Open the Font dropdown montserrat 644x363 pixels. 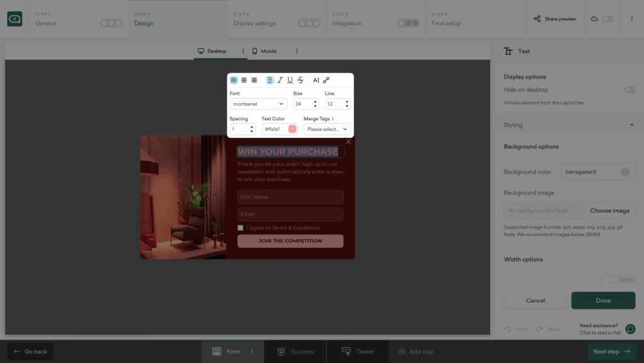click(x=258, y=104)
